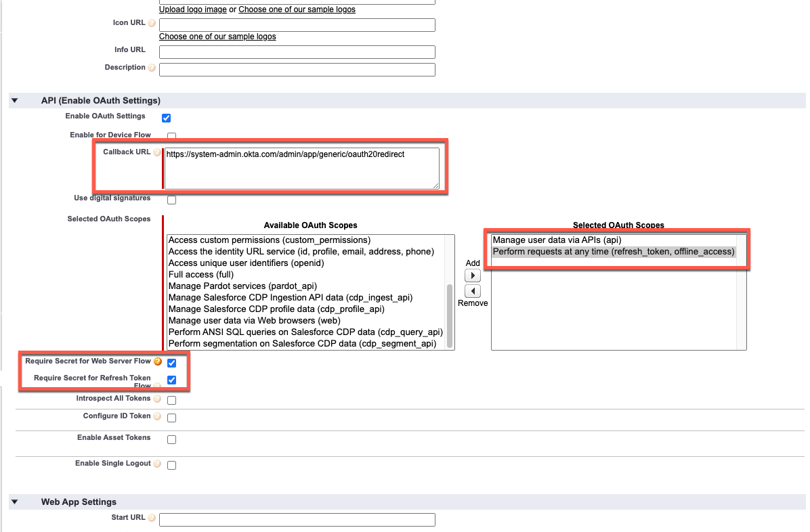
Task: Uncheck Require Secret for Refresh Token Flow
Action: click(x=171, y=380)
